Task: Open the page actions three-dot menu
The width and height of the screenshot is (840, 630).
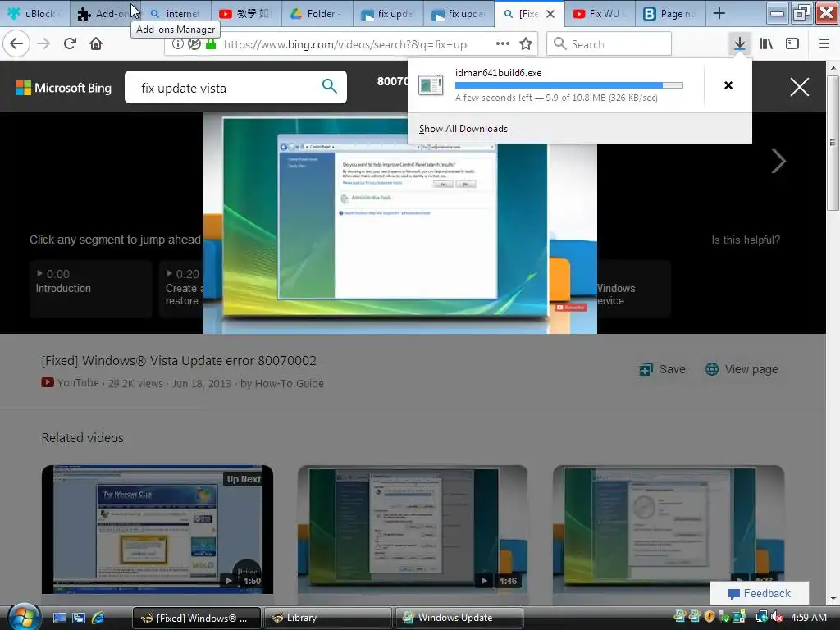Action: 503,44
